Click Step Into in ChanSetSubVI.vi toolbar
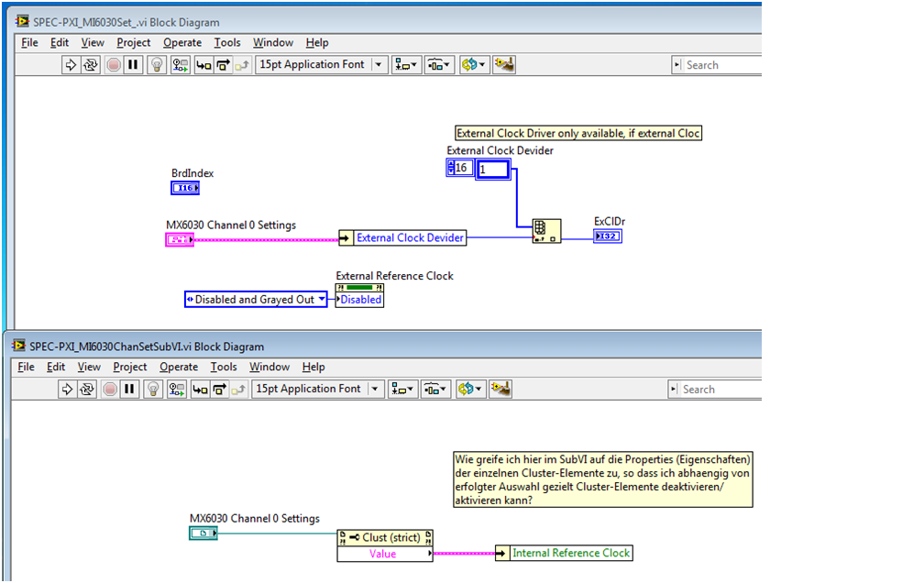Screen dimensions: 924x583 pos(201,389)
